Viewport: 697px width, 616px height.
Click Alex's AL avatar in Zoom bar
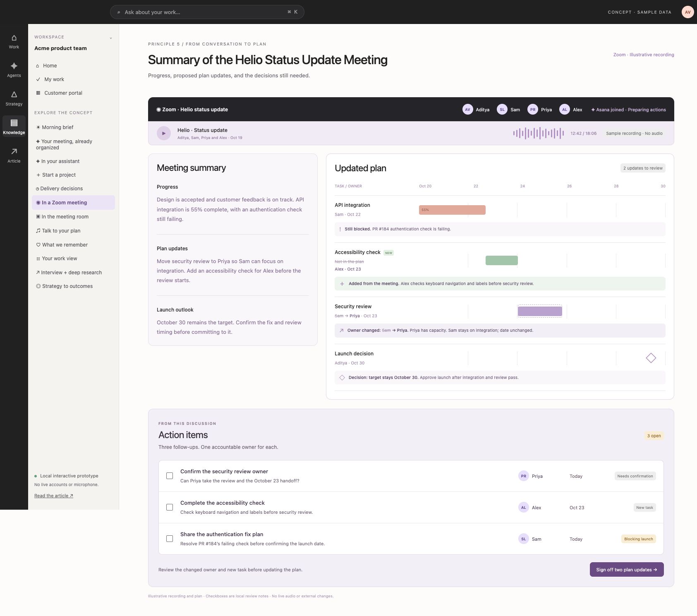(x=565, y=110)
